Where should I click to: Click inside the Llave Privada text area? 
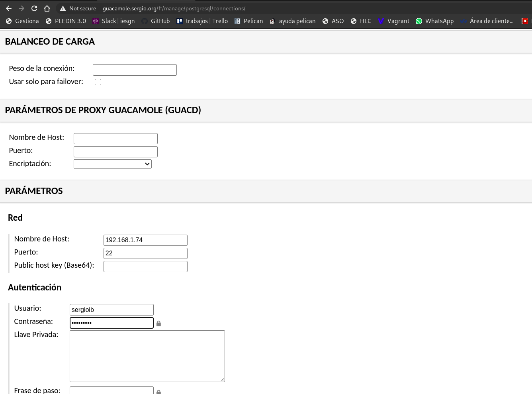click(147, 356)
